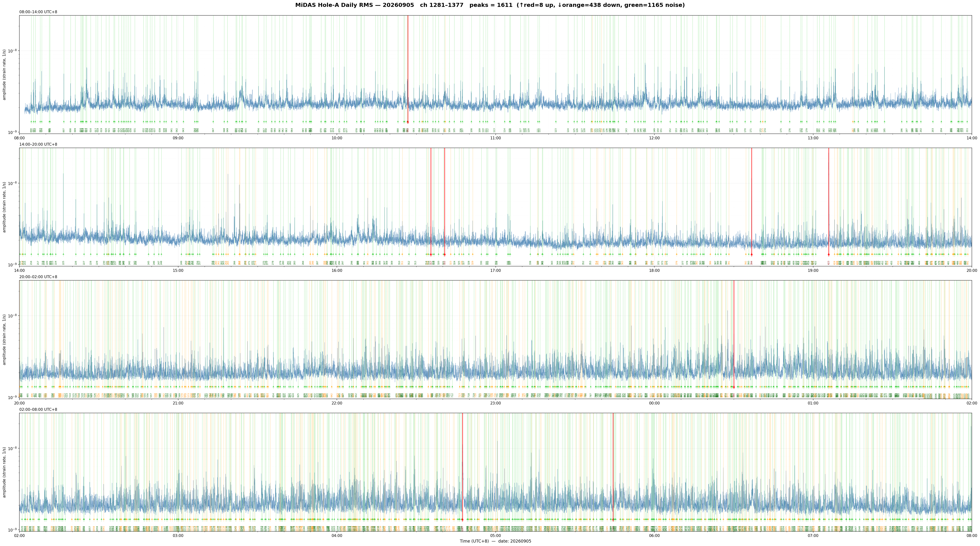Click the "08:00" tick label starting the first panel
The height and width of the screenshot is (546, 980).
point(19,138)
